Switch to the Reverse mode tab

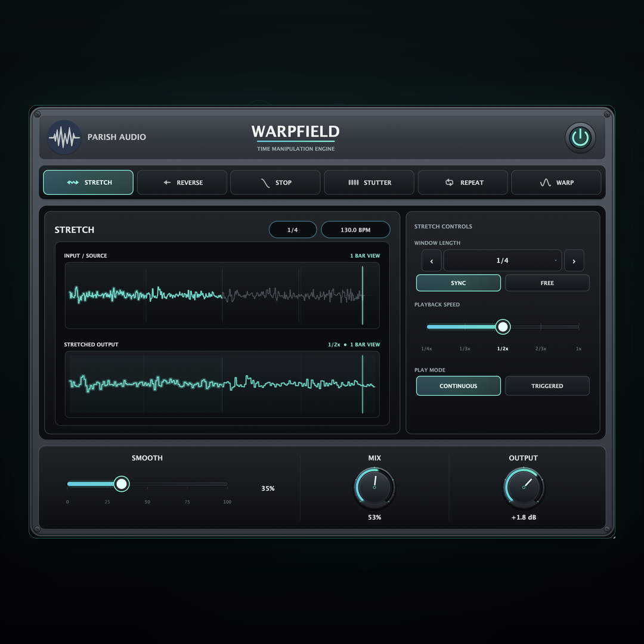click(x=182, y=182)
